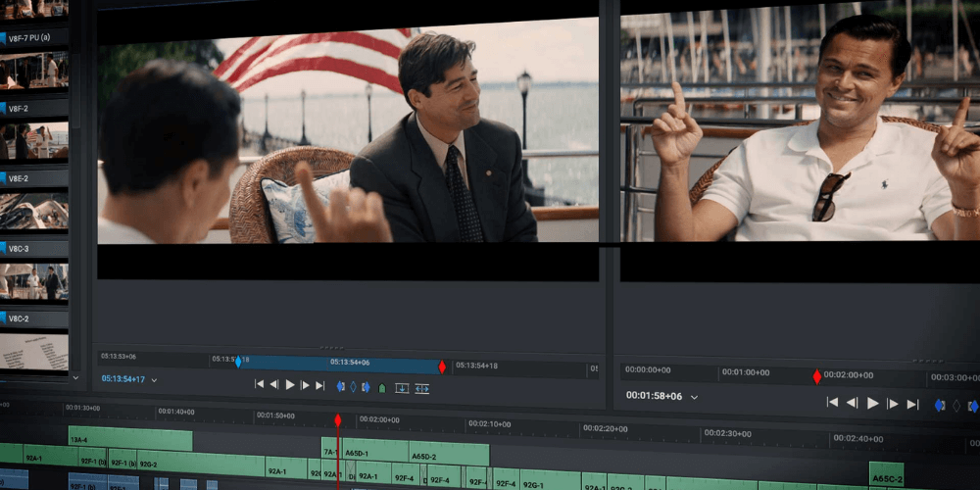
Task: Select the A65C-2 clip in the timeline
Action: click(886, 475)
